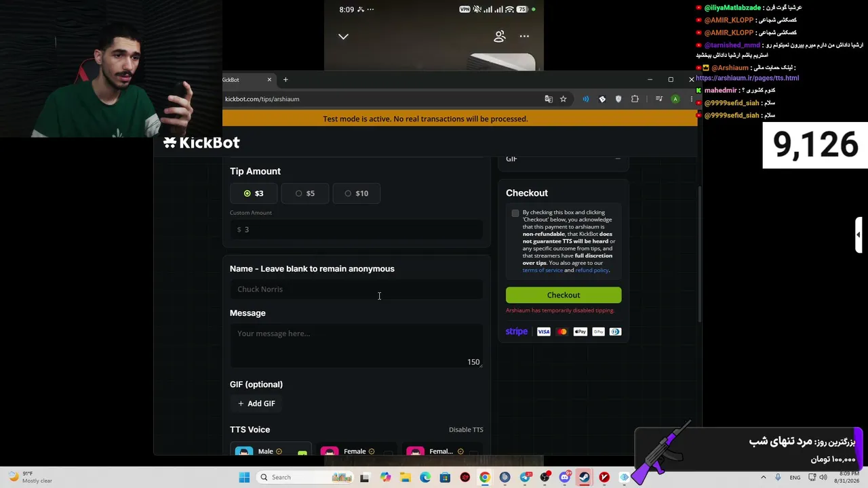Viewport: 868px width, 488px height.
Task: Click the 9,126 counter
Action: pyautogui.click(x=815, y=145)
